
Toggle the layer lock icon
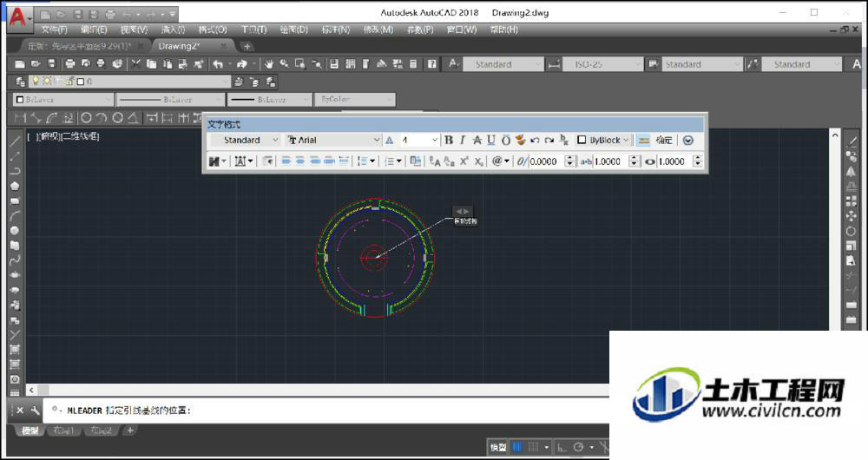(x=70, y=82)
